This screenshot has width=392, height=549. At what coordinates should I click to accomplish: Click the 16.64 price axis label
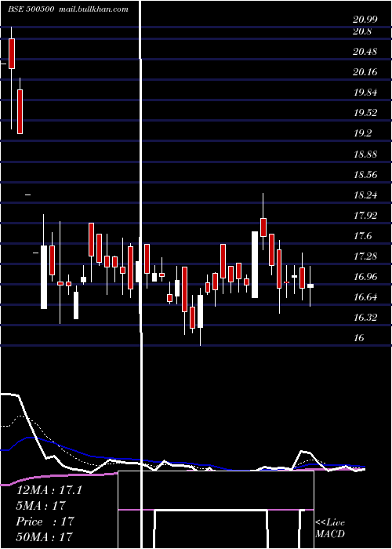tap(366, 297)
